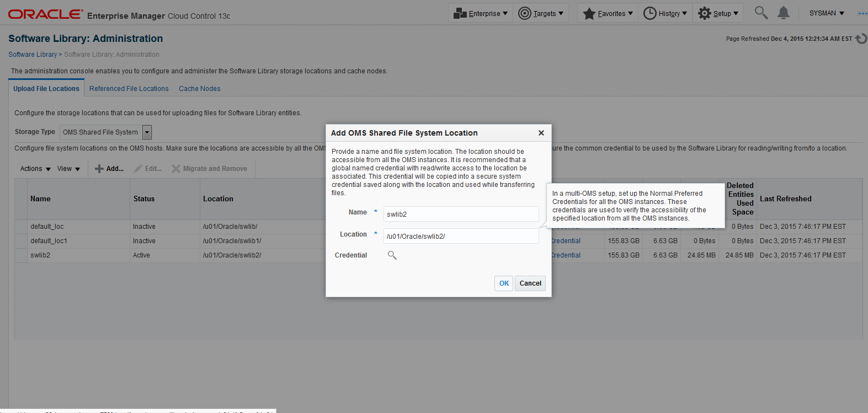
Task: Click the Credential link in default_loc1 row
Action: tap(566, 241)
